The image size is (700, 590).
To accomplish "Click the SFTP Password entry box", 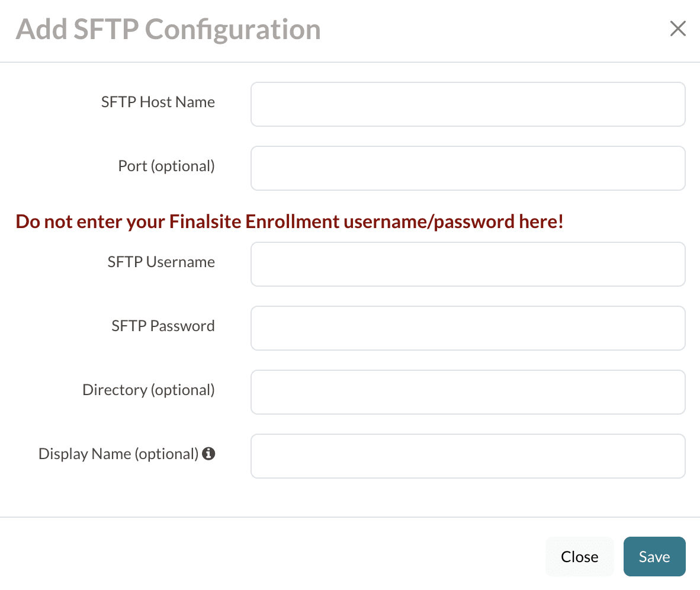I will [x=468, y=328].
